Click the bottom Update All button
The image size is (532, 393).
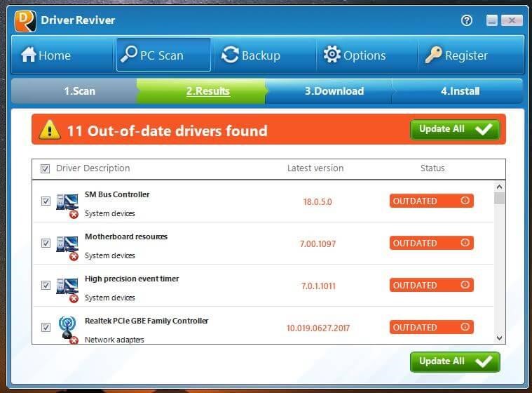[455, 361]
